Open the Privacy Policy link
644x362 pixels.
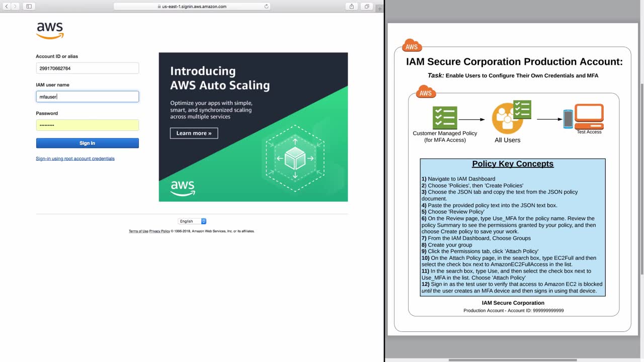(x=159, y=231)
